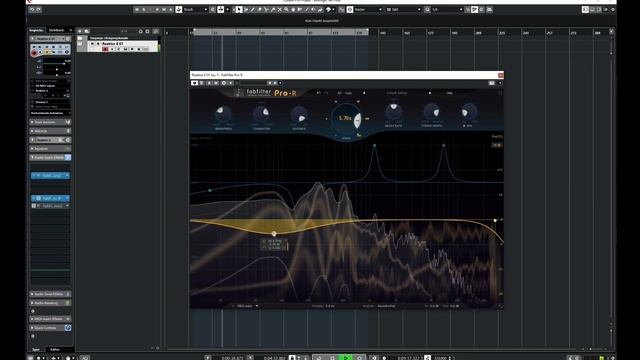Toggle power of third FabFilter insert slot
Screen dimensions: 640x360
pos(34,206)
